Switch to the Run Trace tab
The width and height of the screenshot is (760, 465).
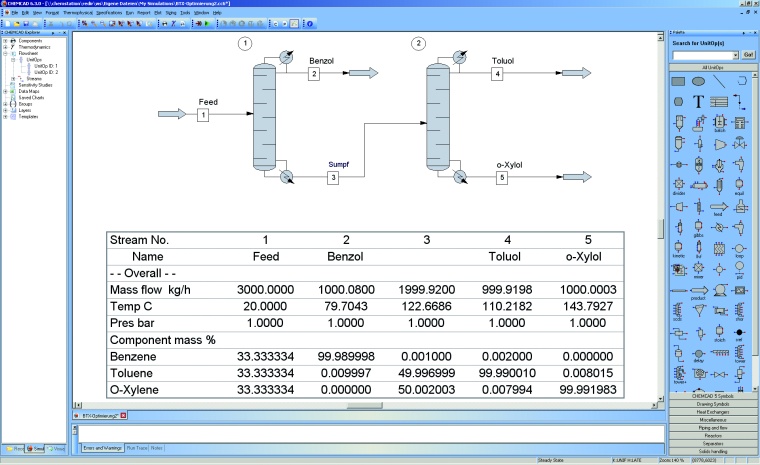click(x=137, y=448)
